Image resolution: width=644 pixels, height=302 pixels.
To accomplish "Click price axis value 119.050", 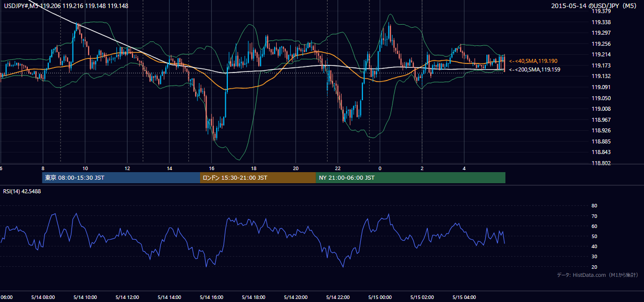I will click(601, 98).
